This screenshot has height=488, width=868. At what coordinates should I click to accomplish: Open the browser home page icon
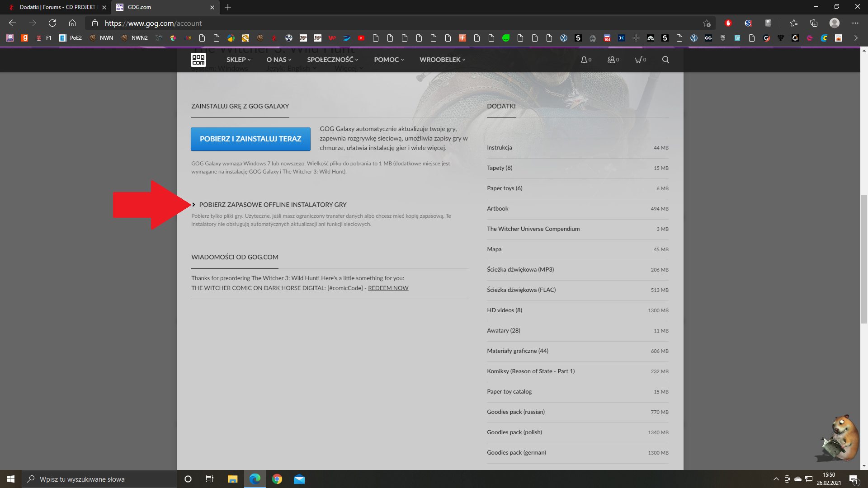pyautogui.click(x=72, y=23)
